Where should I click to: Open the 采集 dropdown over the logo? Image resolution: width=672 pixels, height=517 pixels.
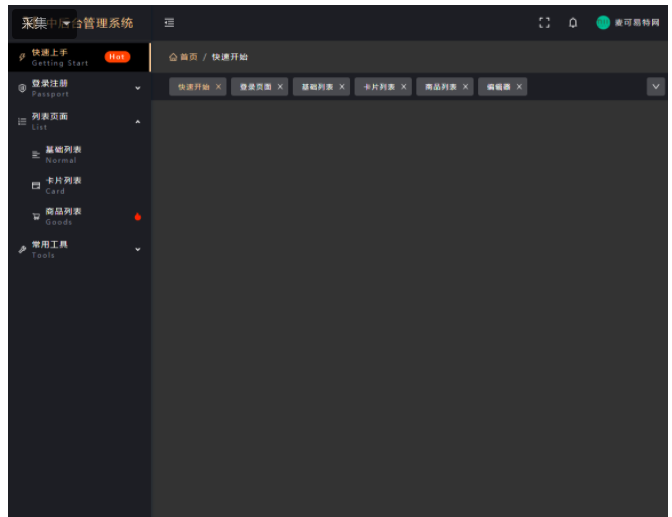[45, 24]
